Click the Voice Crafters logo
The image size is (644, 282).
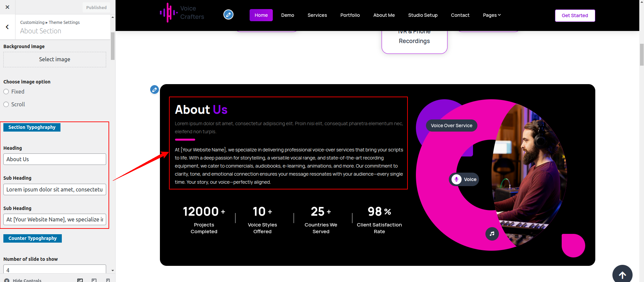[182, 13]
